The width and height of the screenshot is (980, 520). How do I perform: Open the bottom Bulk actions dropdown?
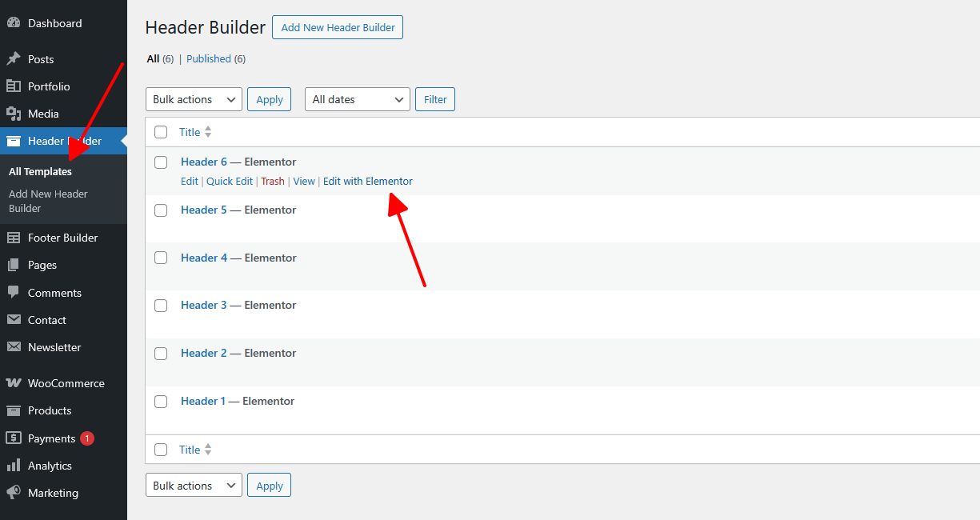(x=194, y=486)
